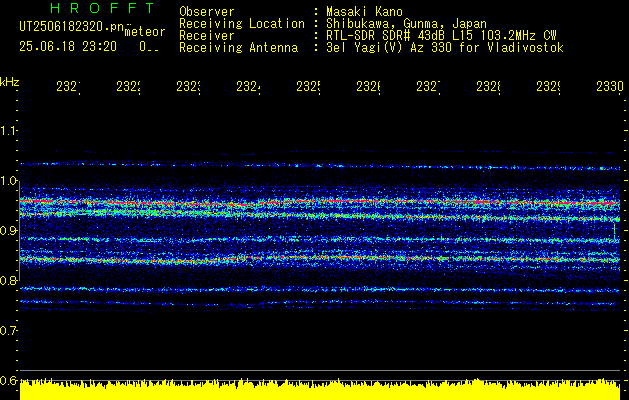Screen dimensions: 629x400
Task: Click the "Receiving Location" label
Action: 242,24
